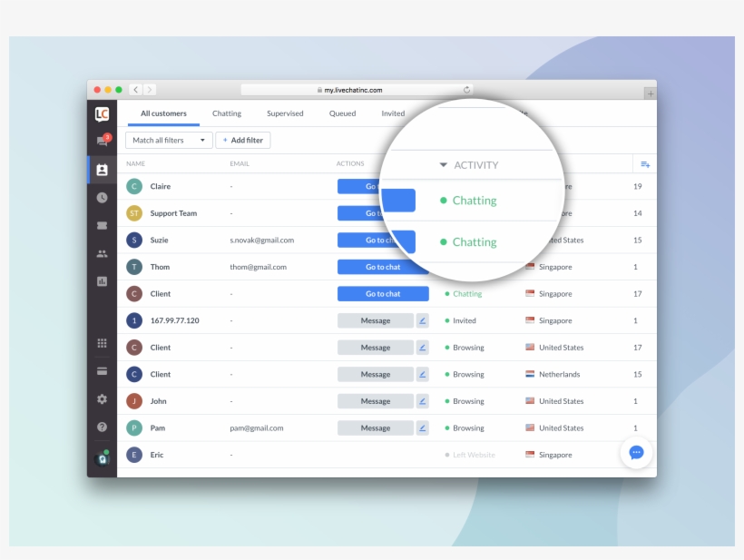Open the Settings gear icon in sidebar
744x560 pixels.
point(102,399)
